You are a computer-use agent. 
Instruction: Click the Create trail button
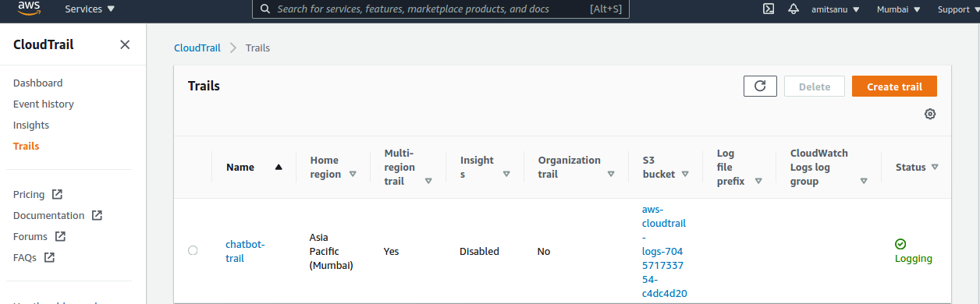click(894, 87)
